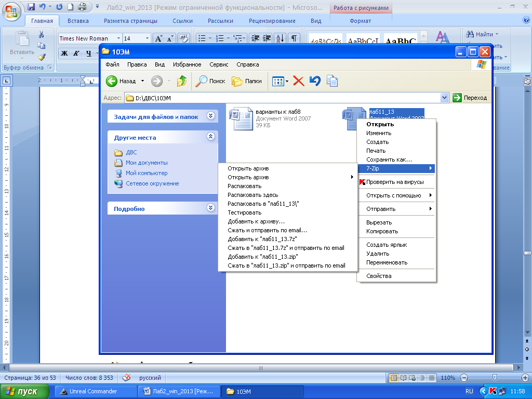This screenshot has height=399, width=532.
Task: Click the zoom slider handle in Word status bar
Action: [x=495, y=377]
